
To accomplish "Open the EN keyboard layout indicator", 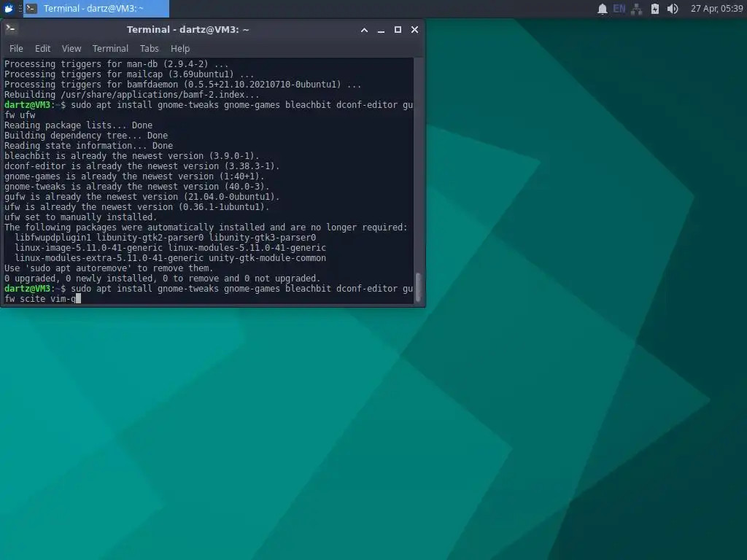I will point(619,9).
